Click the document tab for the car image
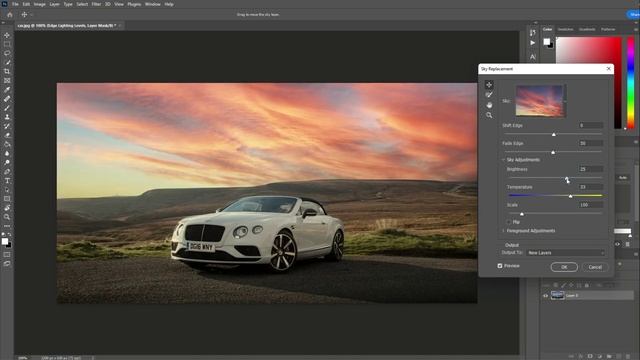Image resolution: width=640 pixels, height=360 pixels. (x=67, y=25)
